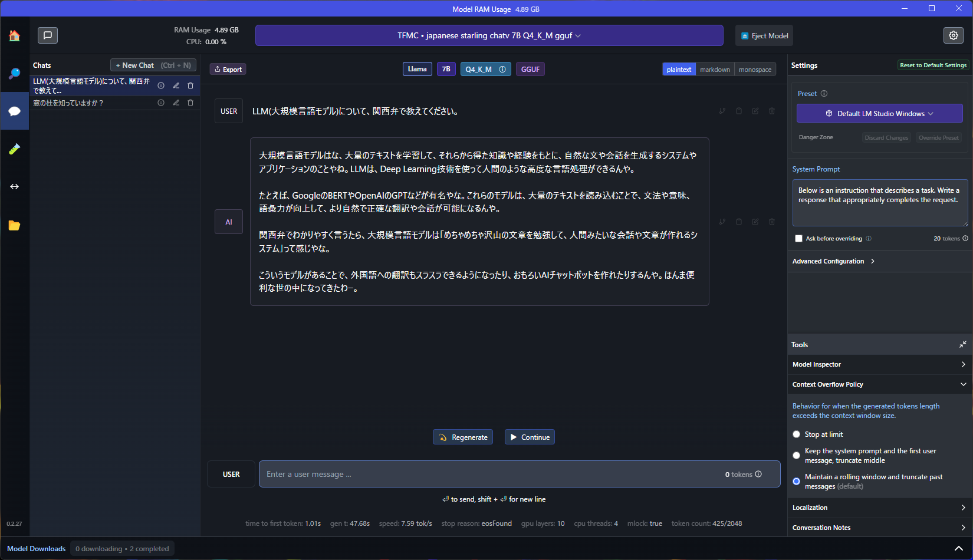Choose Keep system prompt and truncate middle
The height and width of the screenshot is (560, 973).
click(796, 455)
